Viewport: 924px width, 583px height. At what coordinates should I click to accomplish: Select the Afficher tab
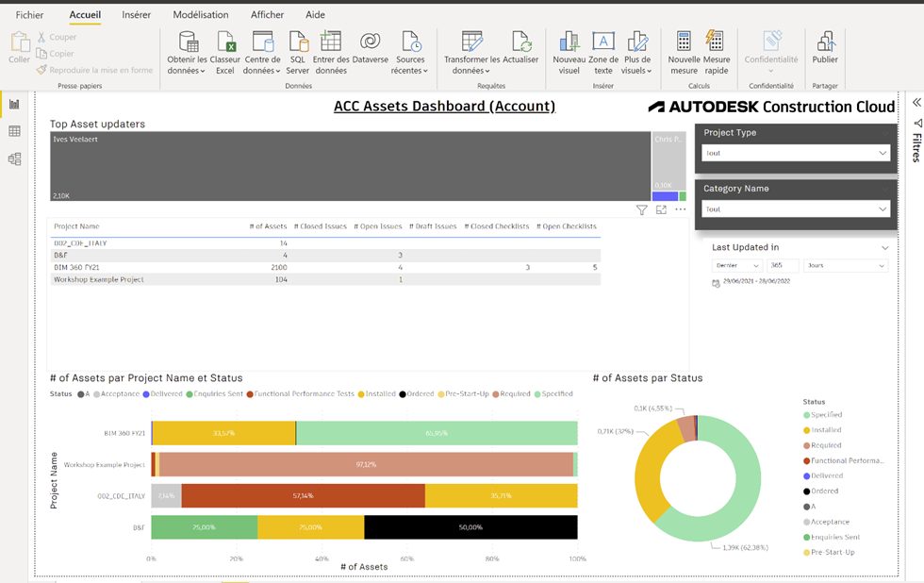tap(267, 15)
